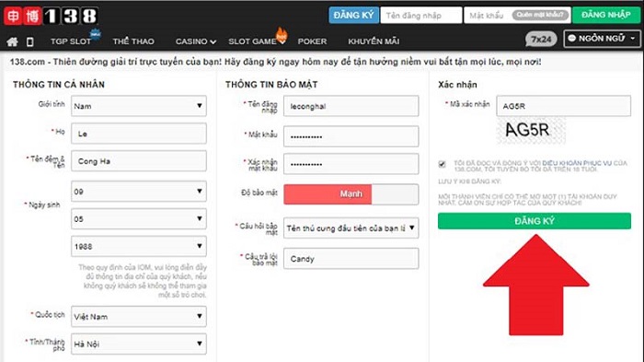Focus header Tên đăng nhập field

421,16
